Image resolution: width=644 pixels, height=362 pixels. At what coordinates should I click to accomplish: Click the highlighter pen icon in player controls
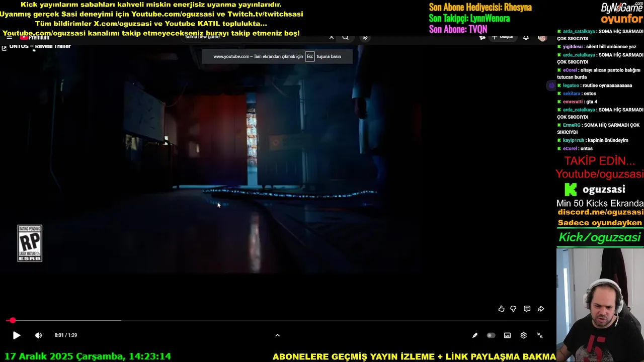[x=474, y=335]
